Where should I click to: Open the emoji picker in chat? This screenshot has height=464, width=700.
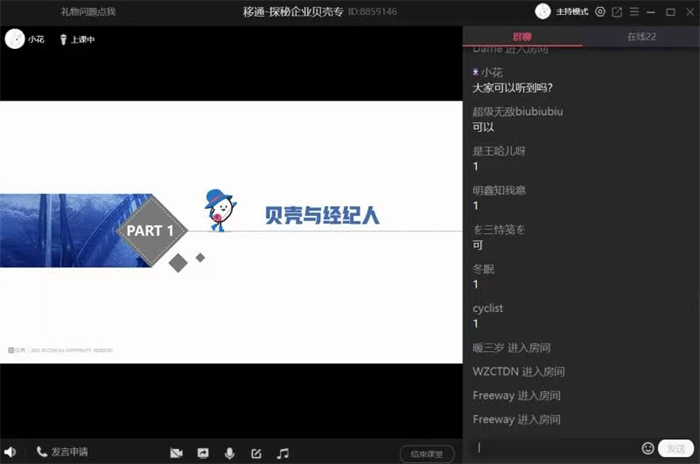point(648,448)
